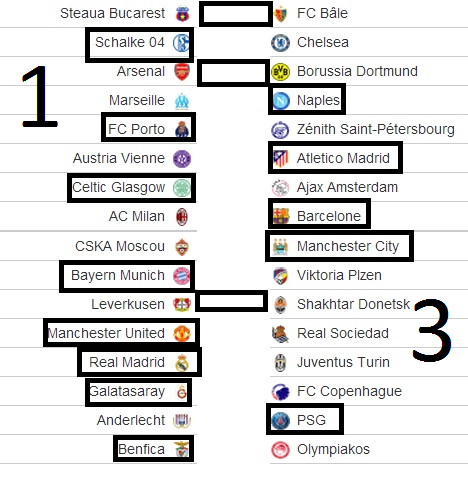This screenshot has width=468, height=479.
Task: Click the Olympiakos club logo
Action: [280, 450]
